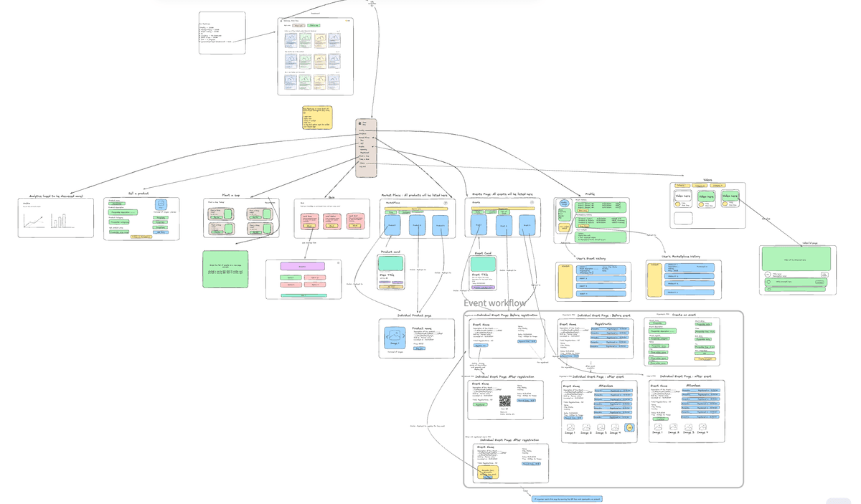Click the Event workflow frame title
Screen dimensions: 861x504
pyautogui.click(x=494, y=304)
